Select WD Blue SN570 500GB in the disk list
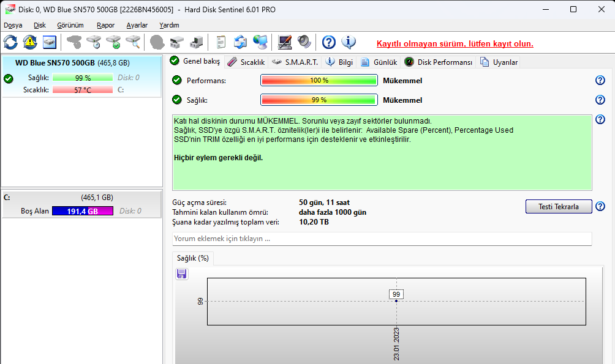This screenshot has width=615, height=364. pos(81,76)
